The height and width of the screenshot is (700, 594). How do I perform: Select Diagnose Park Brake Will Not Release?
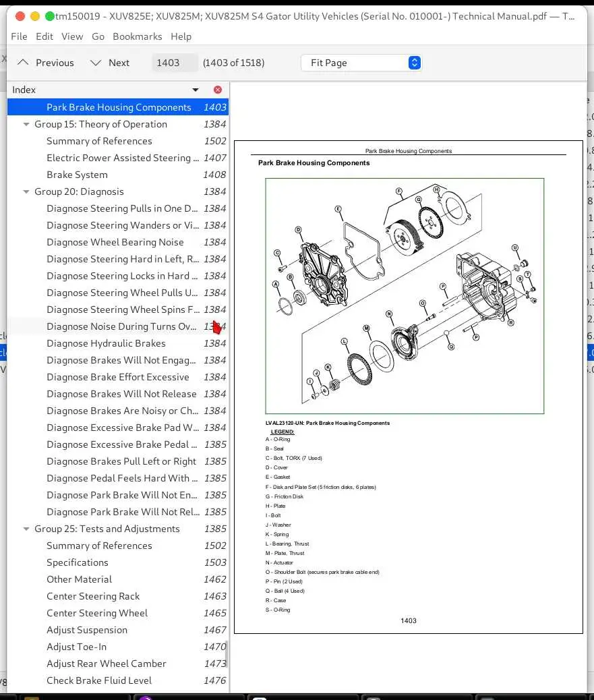tap(118, 512)
